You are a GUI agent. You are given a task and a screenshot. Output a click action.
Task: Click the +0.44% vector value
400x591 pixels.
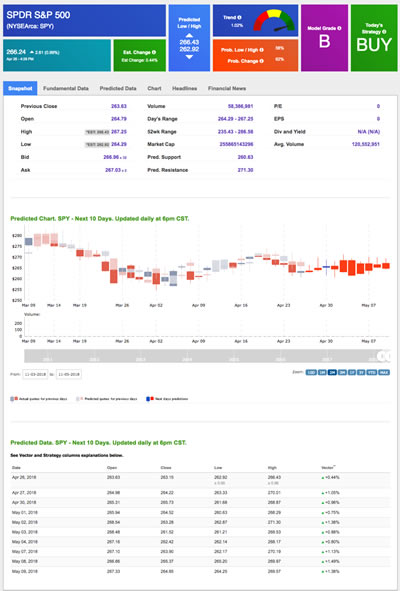pyautogui.click(x=331, y=477)
